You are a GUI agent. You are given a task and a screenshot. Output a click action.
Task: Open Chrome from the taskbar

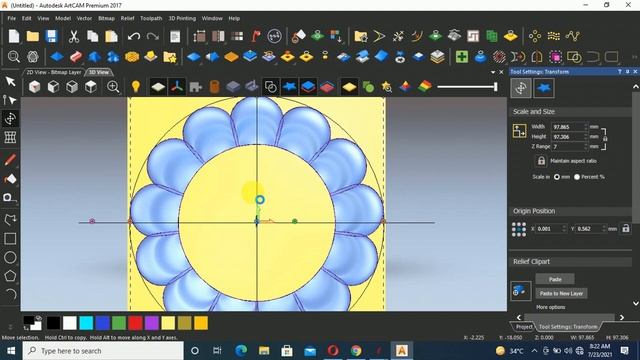click(x=356, y=351)
